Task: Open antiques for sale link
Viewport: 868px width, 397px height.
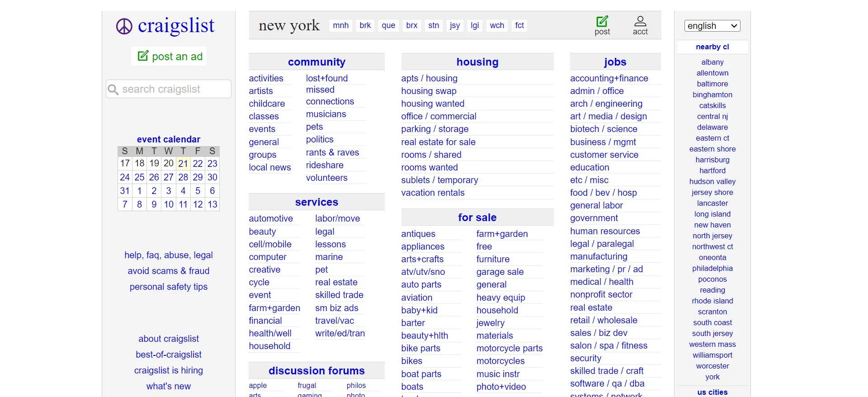Action: (418, 234)
